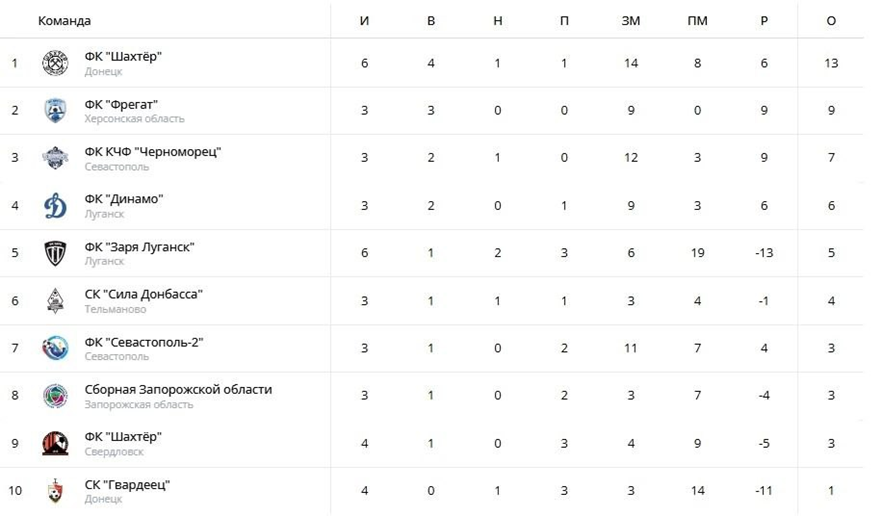Image resolution: width=882 pixels, height=516 pixels.
Task: Click the Шахтёр Свердловск red-black logo
Action: pyautogui.click(x=55, y=443)
